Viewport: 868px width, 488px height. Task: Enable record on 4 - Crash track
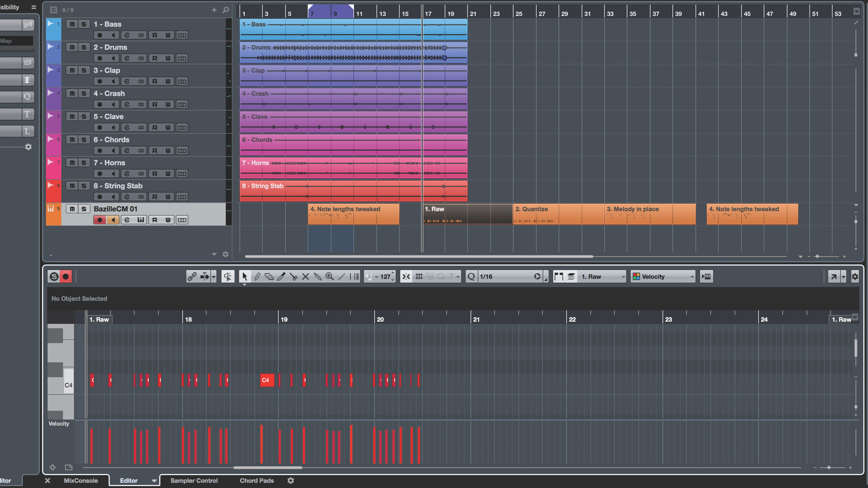point(99,104)
